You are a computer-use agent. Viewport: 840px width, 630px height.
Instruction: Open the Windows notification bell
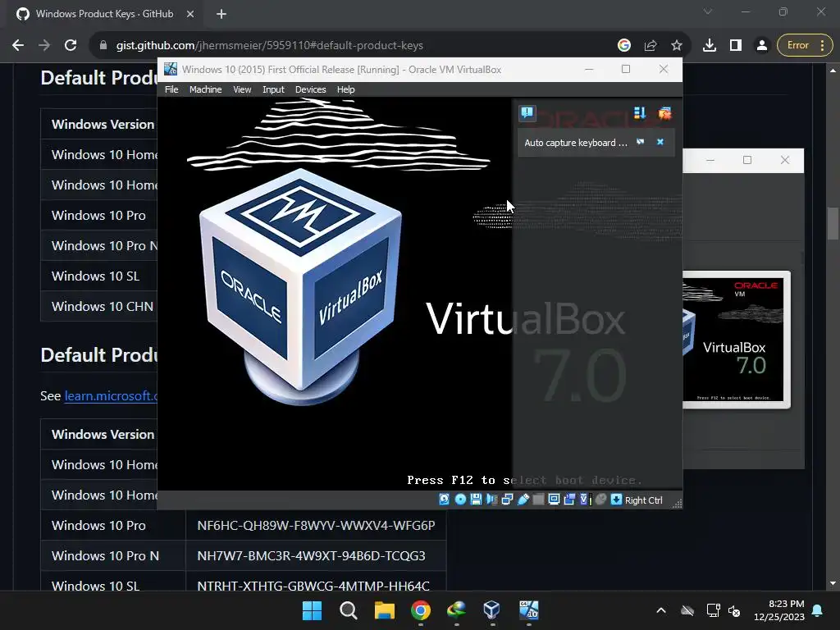tap(818, 610)
